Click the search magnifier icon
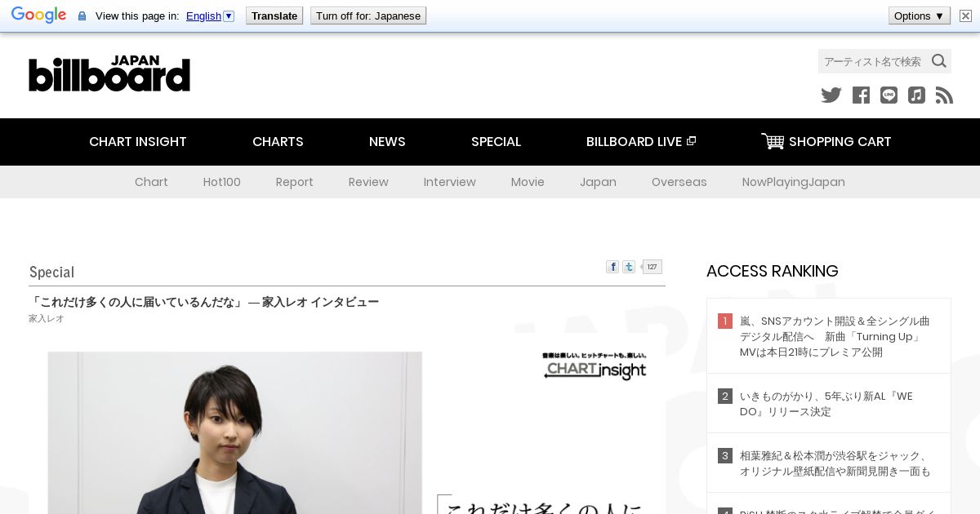 pyautogui.click(x=939, y=61)
